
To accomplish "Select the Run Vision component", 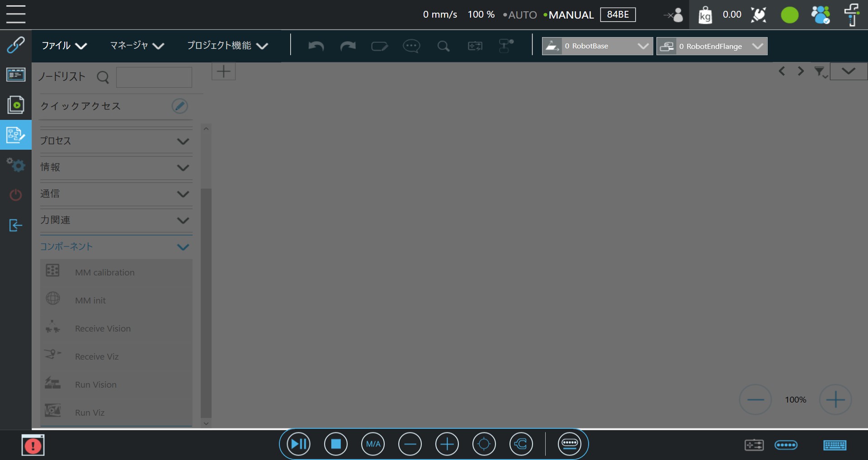I will pos(116,384).
